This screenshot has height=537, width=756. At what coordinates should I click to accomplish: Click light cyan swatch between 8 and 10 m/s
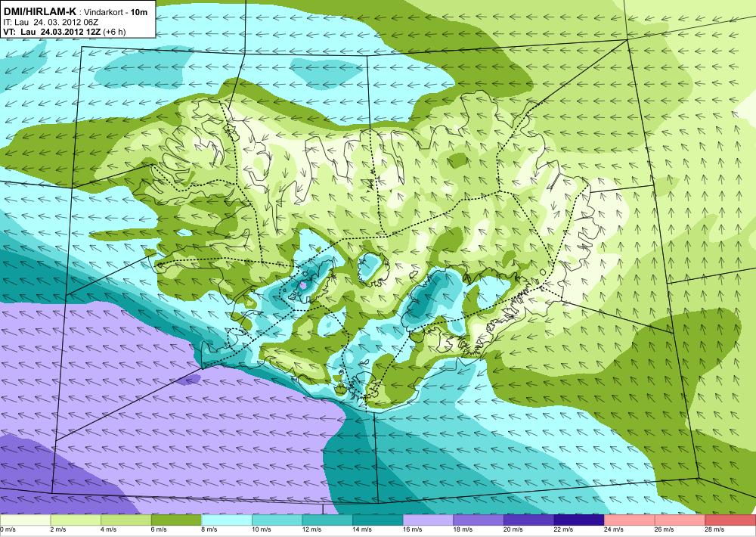[227, 520]
